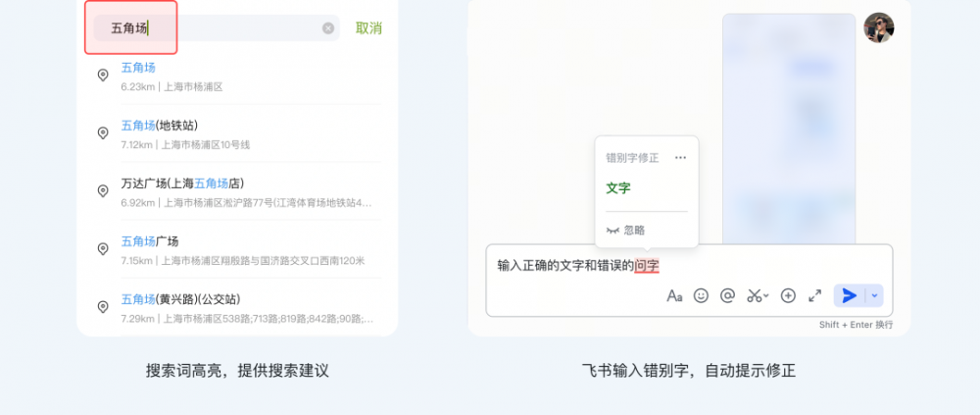Clear the 五角场 search field

pyautogui.click(x=328, y=28)
